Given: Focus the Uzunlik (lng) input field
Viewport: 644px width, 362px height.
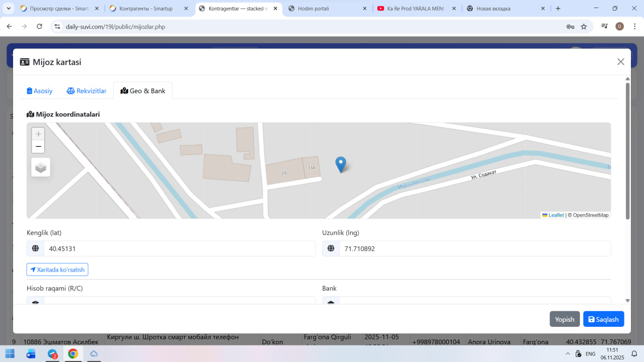Looking at the screenshot, I should [x=475, y=248].
